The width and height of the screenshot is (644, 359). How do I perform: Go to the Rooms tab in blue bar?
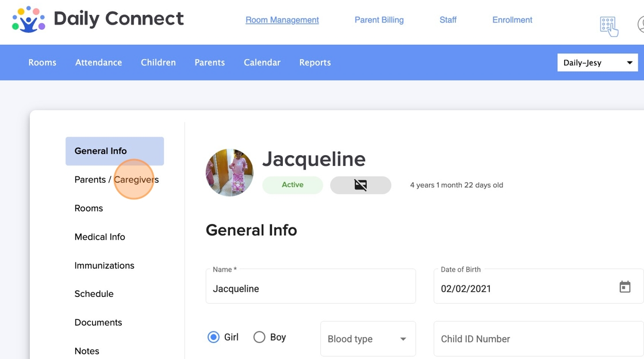pos(43,63)
